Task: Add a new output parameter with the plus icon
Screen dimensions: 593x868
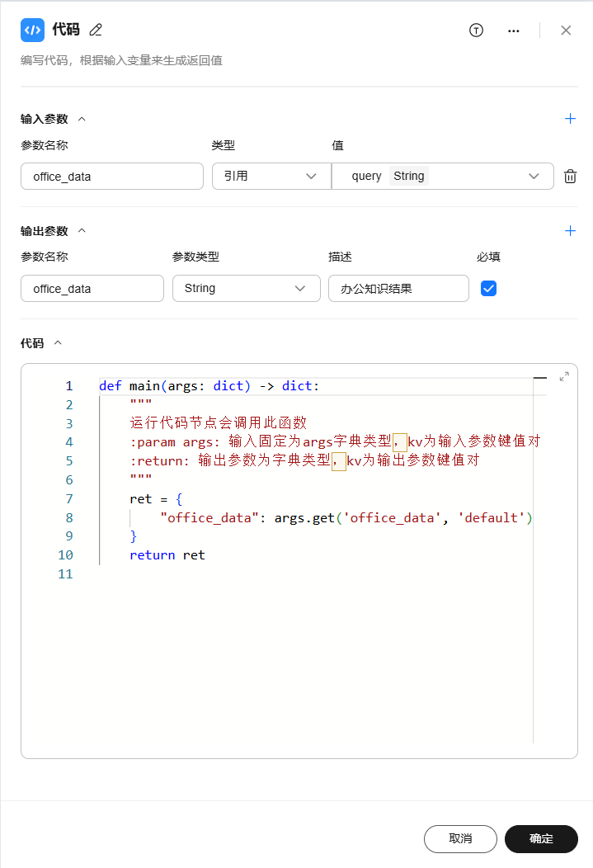Action: click(571, 231)
